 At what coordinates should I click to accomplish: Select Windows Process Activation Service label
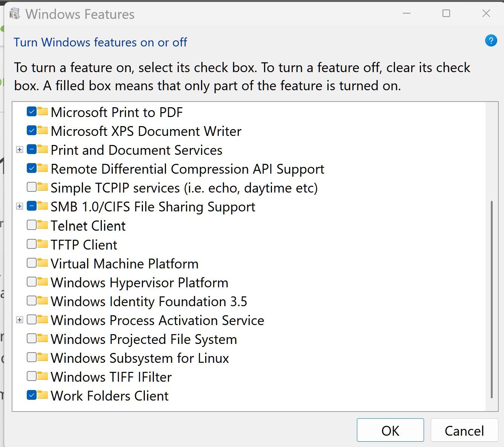pos(157,320)
